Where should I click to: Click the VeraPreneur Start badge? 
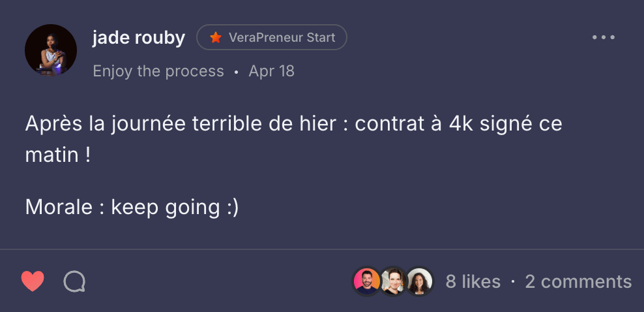coord(272,38)
